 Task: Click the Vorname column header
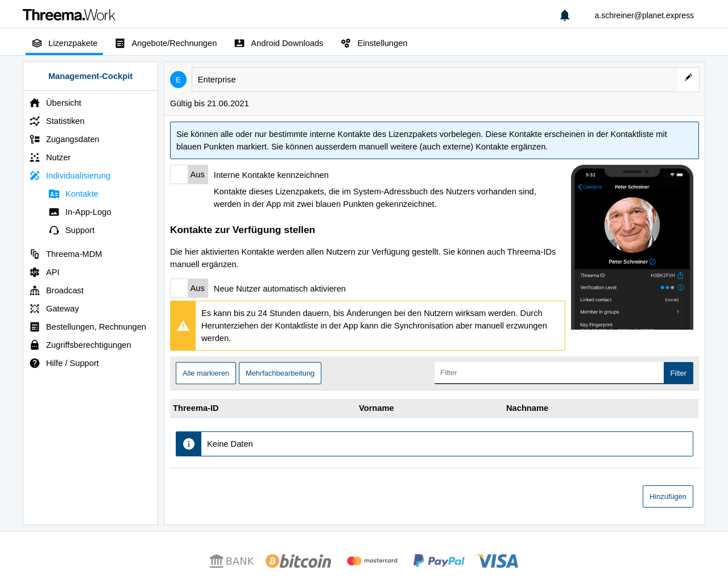click(x=376, y=408)
